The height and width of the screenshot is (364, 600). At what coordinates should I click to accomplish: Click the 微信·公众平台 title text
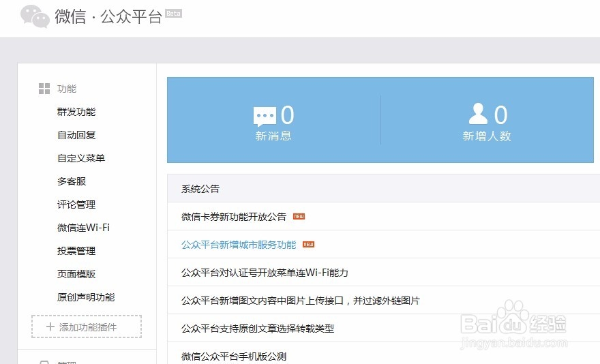click(x=108, y=16)
